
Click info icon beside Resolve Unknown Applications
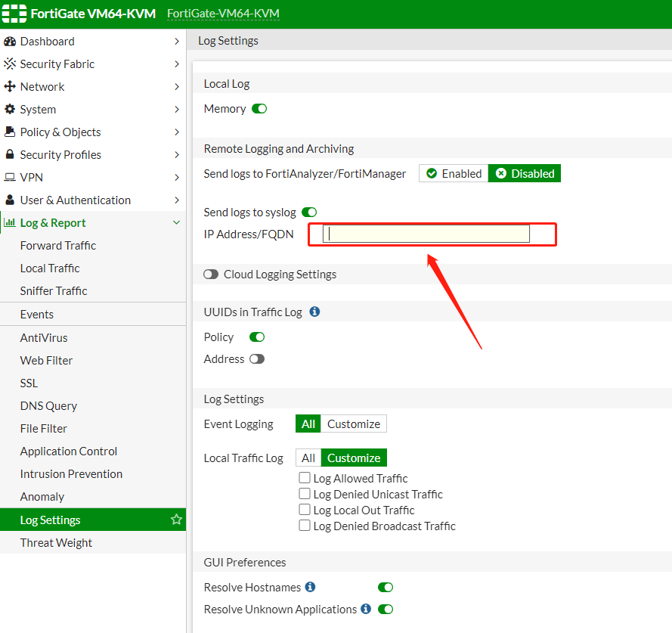coord(366,609)
